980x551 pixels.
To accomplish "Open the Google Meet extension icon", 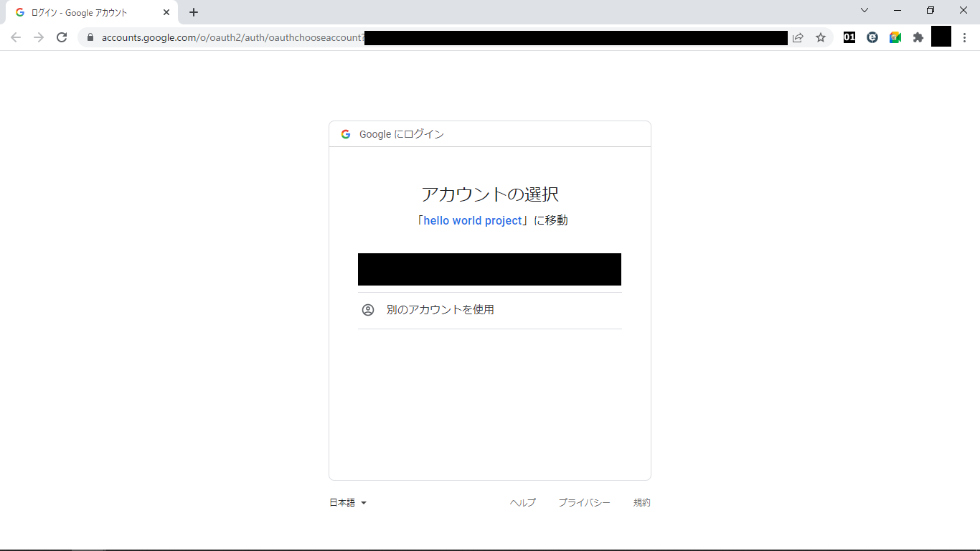I will pyautogui.click(x=895, y=37).
